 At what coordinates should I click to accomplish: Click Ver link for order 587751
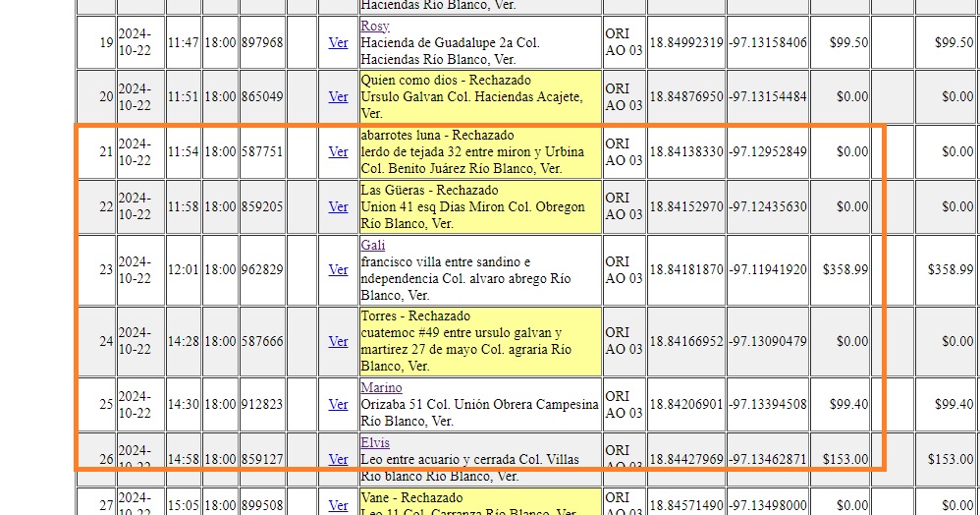(338, 151)
